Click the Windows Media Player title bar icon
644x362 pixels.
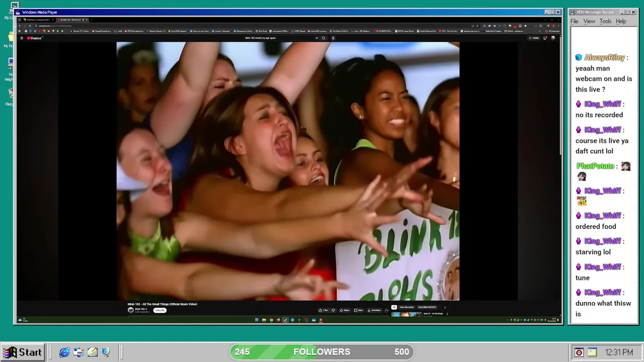pos(18,12)
